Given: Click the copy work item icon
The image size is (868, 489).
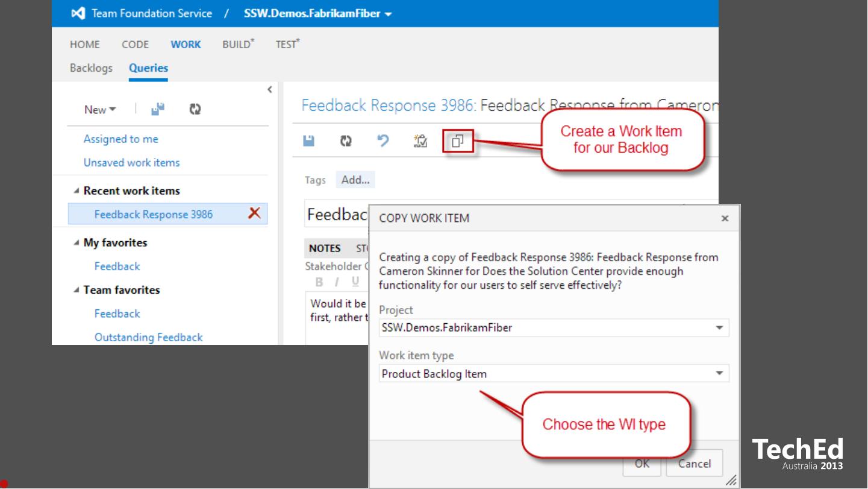Looking at the screenshot, I should tap(458, 142).
